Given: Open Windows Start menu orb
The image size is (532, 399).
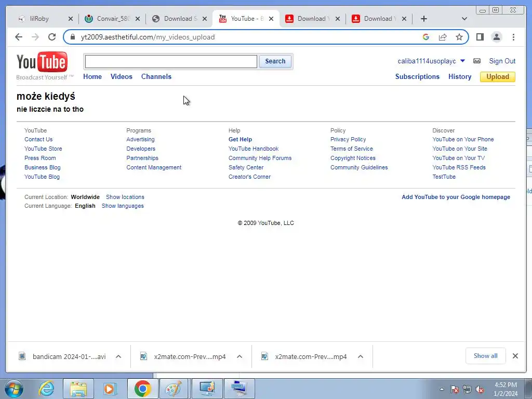Looking at the screenshot, I should (x=14, y=389).
